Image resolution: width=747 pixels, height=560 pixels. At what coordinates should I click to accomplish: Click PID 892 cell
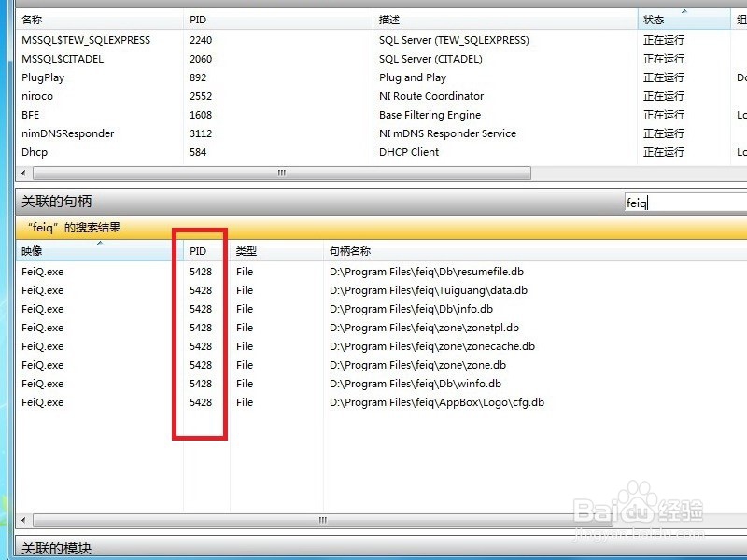tap(198, 77)
